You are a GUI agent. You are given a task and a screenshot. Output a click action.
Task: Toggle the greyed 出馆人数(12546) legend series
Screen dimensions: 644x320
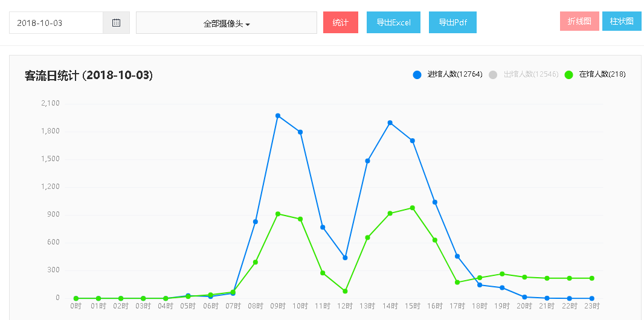click(524, 74)
